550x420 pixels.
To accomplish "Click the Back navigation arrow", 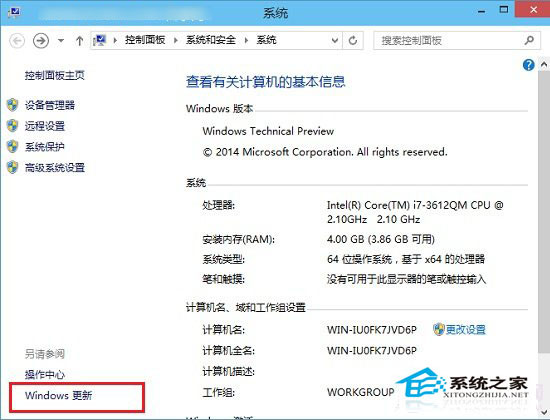I will pos(17,41).
